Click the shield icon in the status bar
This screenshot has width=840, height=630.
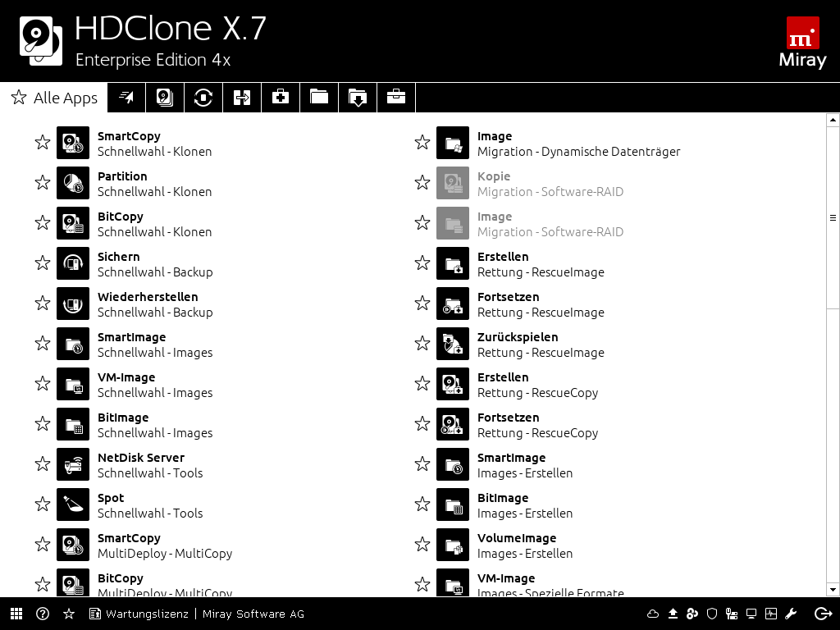(x=712, y=614)
